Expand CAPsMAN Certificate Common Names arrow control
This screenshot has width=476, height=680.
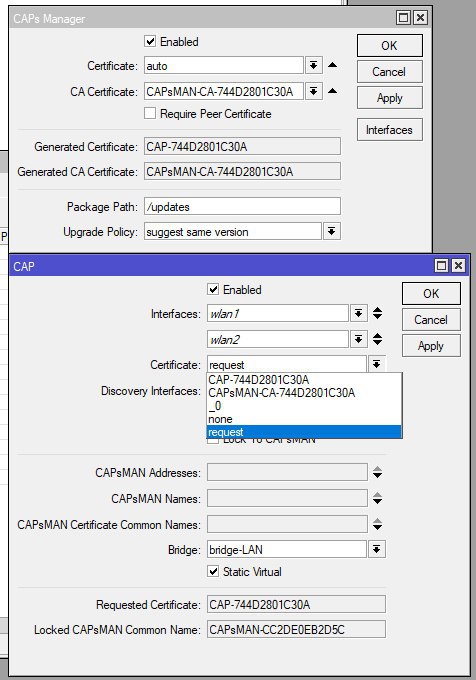[377, 524]
